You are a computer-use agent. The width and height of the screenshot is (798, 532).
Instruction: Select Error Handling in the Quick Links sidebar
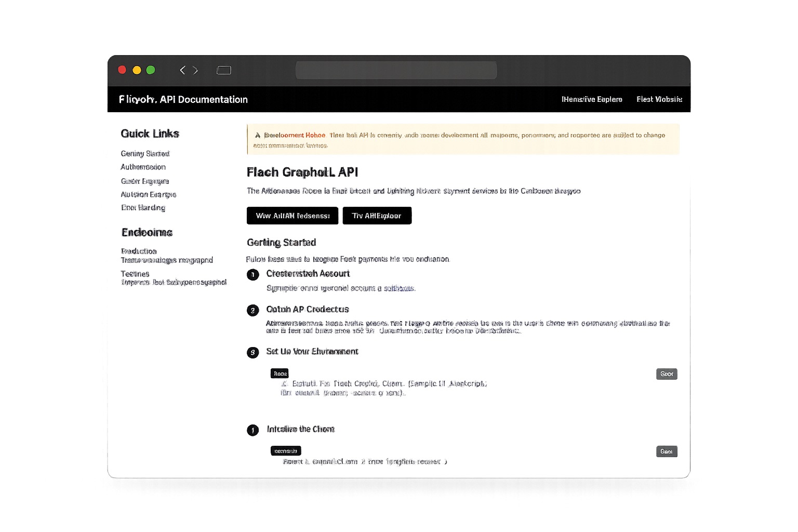pos(143,207)
